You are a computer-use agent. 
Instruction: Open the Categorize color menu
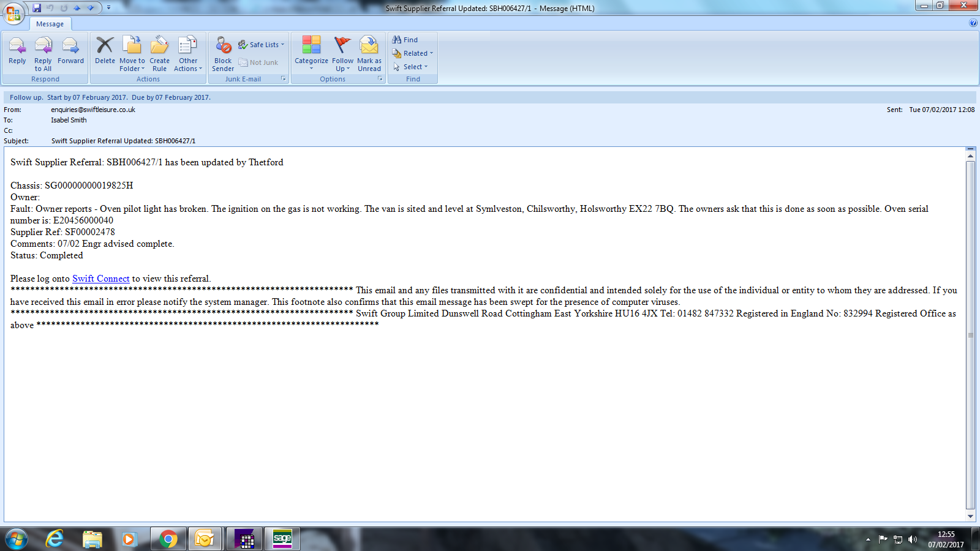click(311, 54)
